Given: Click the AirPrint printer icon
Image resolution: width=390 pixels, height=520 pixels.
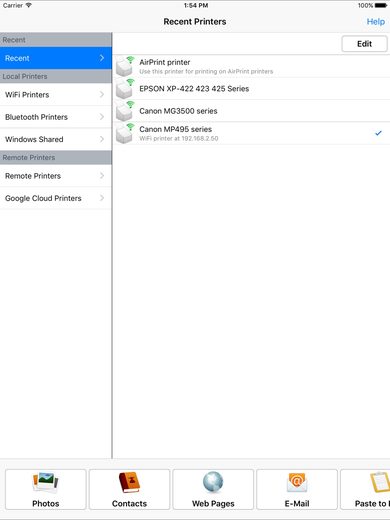Looking at the screenshot, I should (125, 66).
